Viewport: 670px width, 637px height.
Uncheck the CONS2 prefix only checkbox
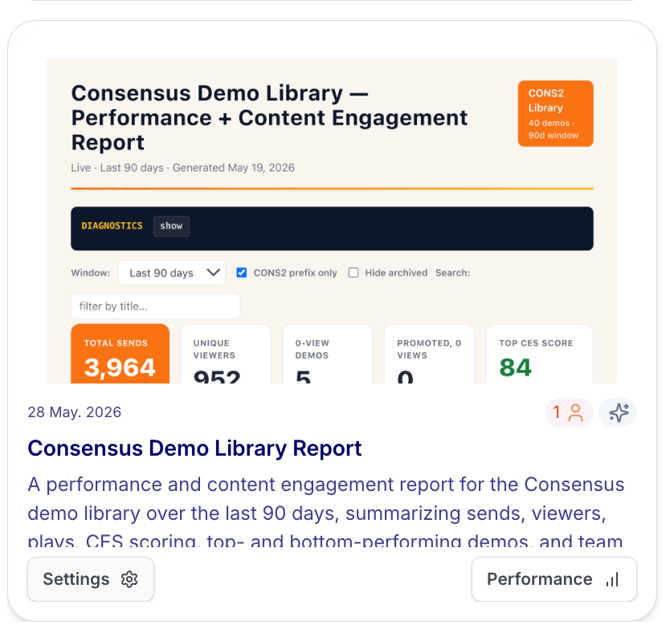tap(241, 273)
